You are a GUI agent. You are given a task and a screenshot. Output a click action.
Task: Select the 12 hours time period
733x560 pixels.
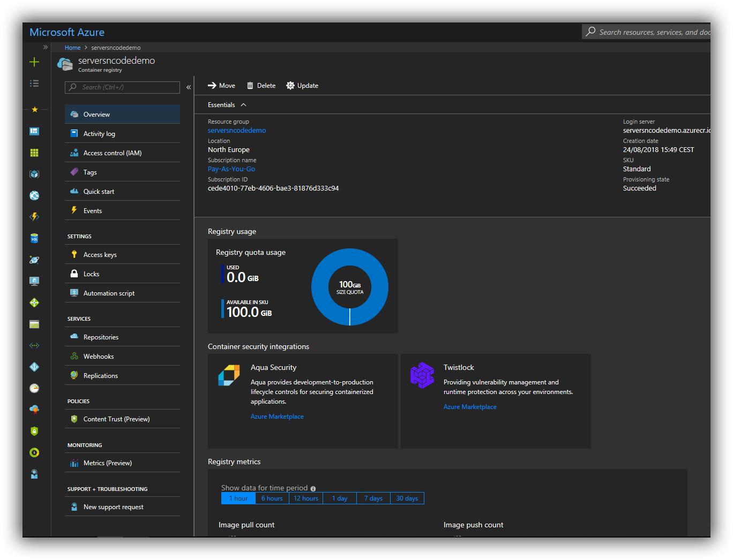pos(306,498)
